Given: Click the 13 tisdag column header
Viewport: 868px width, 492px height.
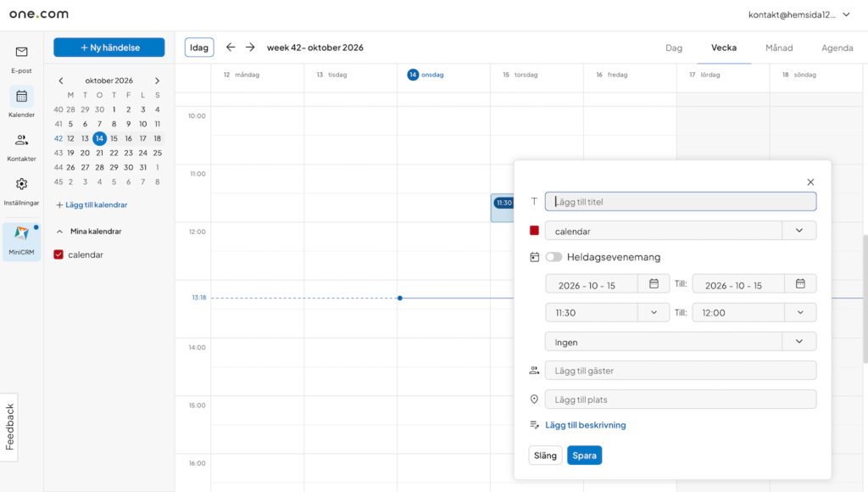Looking at the screenshot, I should (x=332, y=75).
